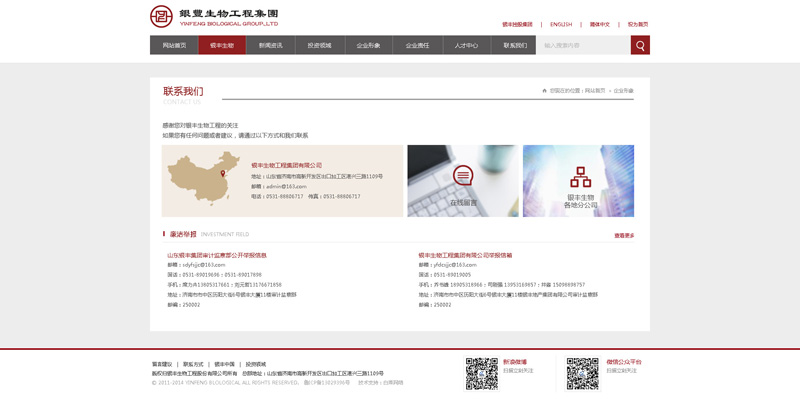Switch language via the ENGLISH link

point(561,24)
